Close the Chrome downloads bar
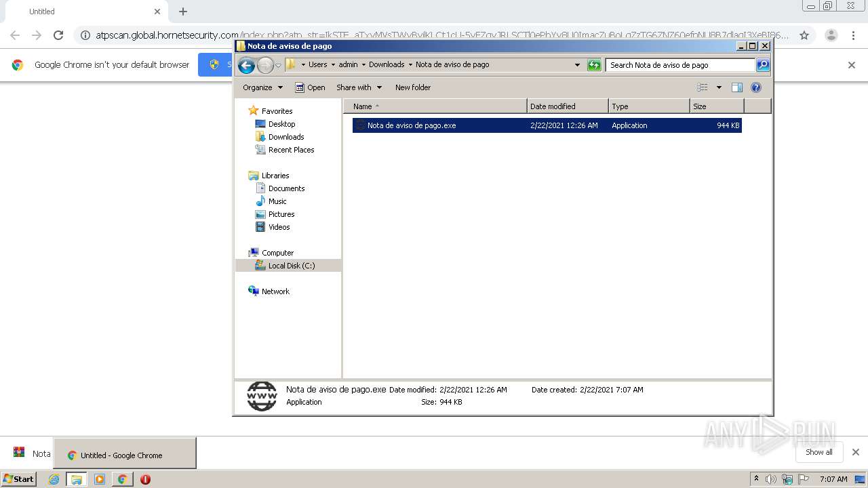 pyautogui.click(x=856, y=452)
